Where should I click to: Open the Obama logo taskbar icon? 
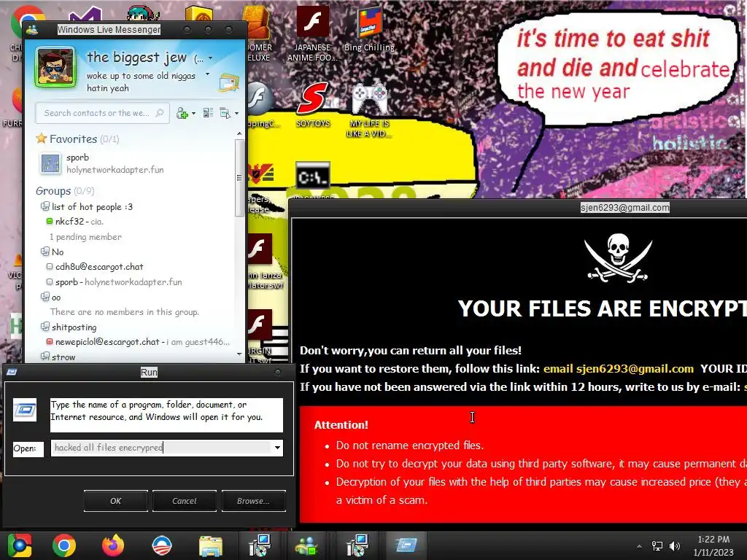click(162, 545)
